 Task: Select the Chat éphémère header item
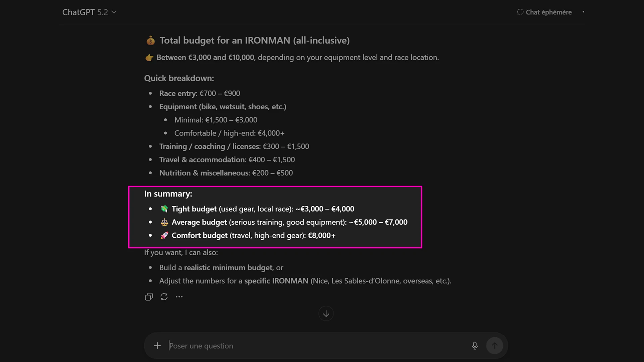(x=549, y=12)
